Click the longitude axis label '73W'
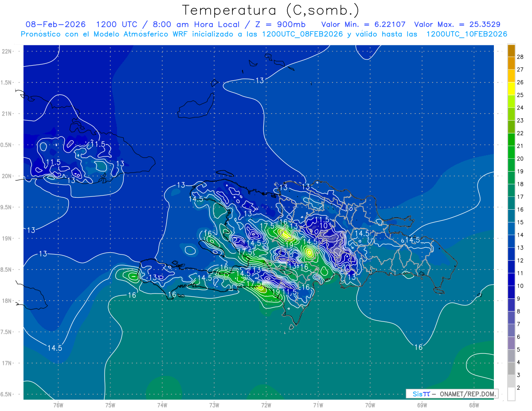This screenshot has height=411, width=532. pos(214,405)
